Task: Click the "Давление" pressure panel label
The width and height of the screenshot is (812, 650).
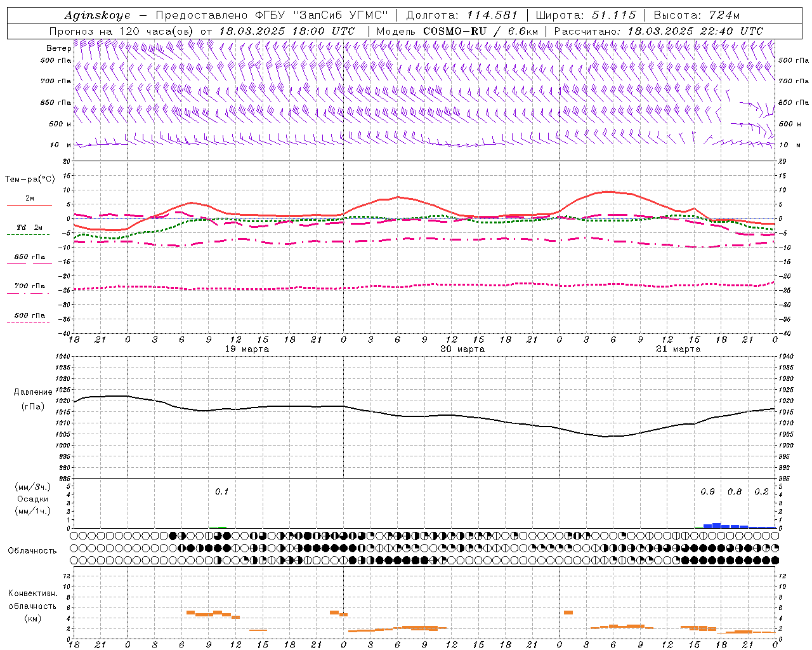Action: pyautogui.click(x=32, y=392)
